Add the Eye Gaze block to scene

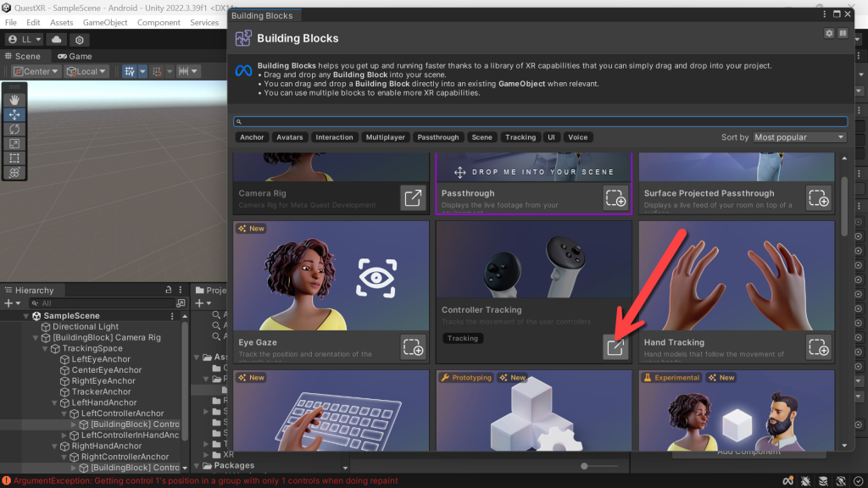413,347
